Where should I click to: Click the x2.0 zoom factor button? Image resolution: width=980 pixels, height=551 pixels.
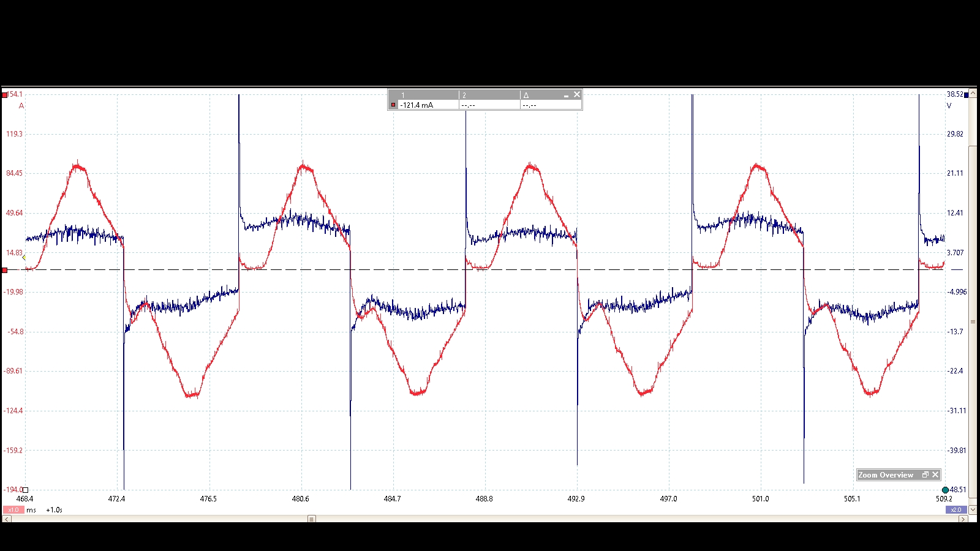pyautogui.click(x=956, y=510)
